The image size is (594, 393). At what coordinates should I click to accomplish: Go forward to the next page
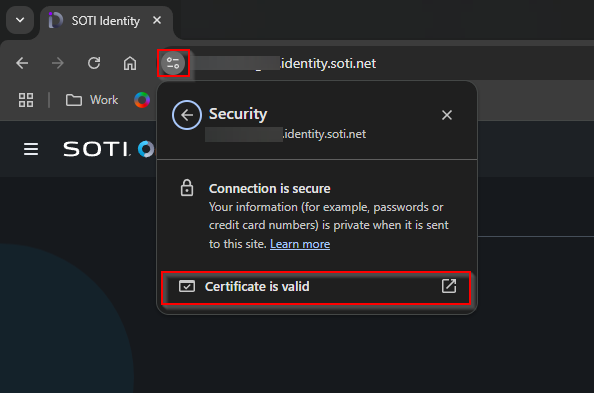(58, 63)
